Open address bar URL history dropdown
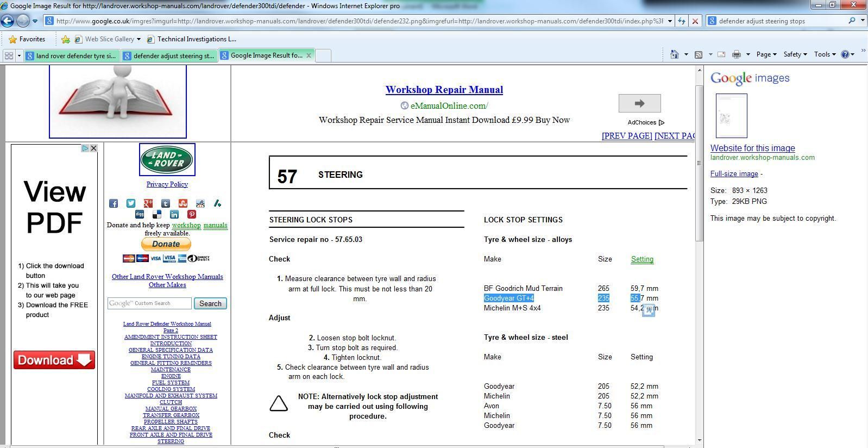The height and width of the screenshot is (448, 868). click(x=670, y=21)
